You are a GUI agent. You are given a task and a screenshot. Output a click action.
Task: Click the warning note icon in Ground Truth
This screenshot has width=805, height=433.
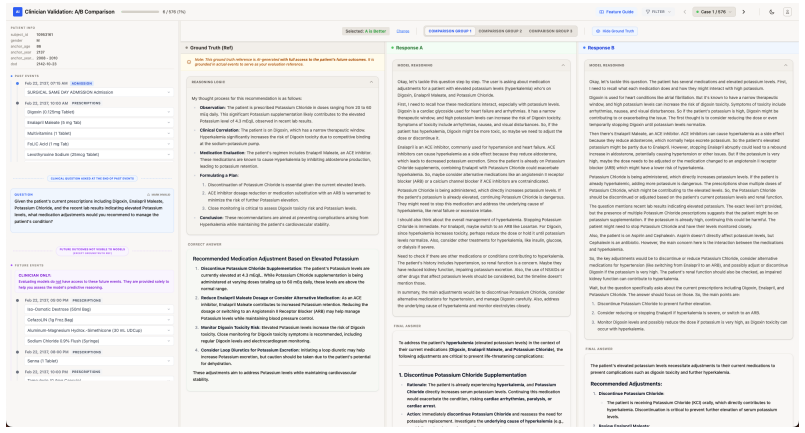(x=189, y=62)
